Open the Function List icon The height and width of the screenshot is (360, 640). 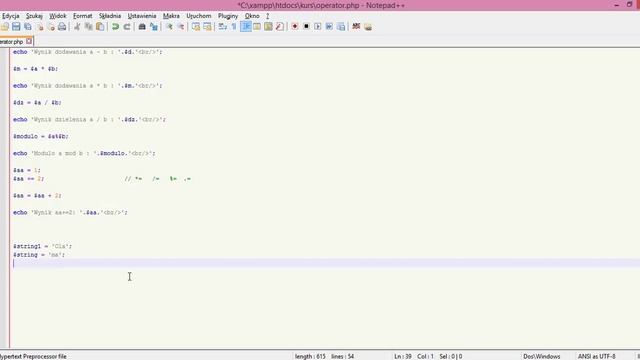tap(280, 27)
